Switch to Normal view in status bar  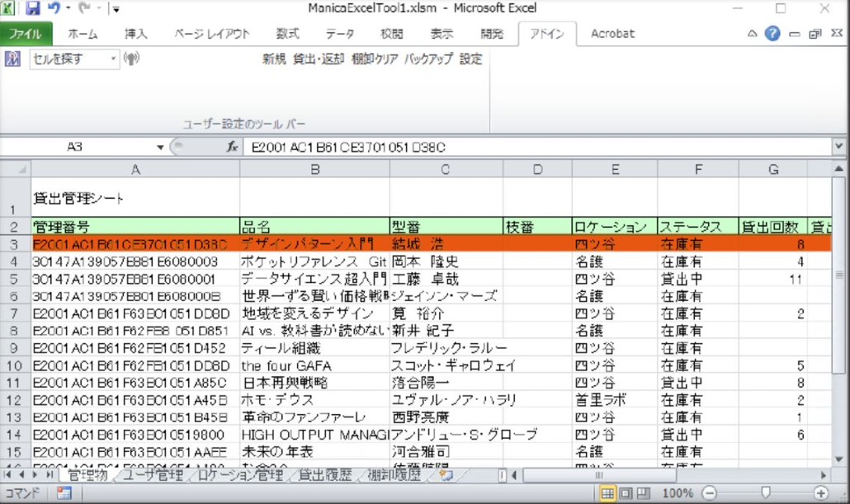pyautogui.click(x=607, y=492)
